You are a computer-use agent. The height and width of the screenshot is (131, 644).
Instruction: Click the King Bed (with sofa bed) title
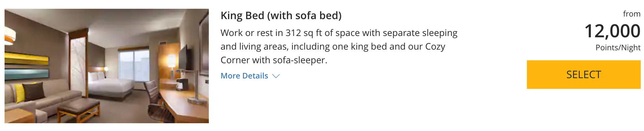tap(281, 16)
